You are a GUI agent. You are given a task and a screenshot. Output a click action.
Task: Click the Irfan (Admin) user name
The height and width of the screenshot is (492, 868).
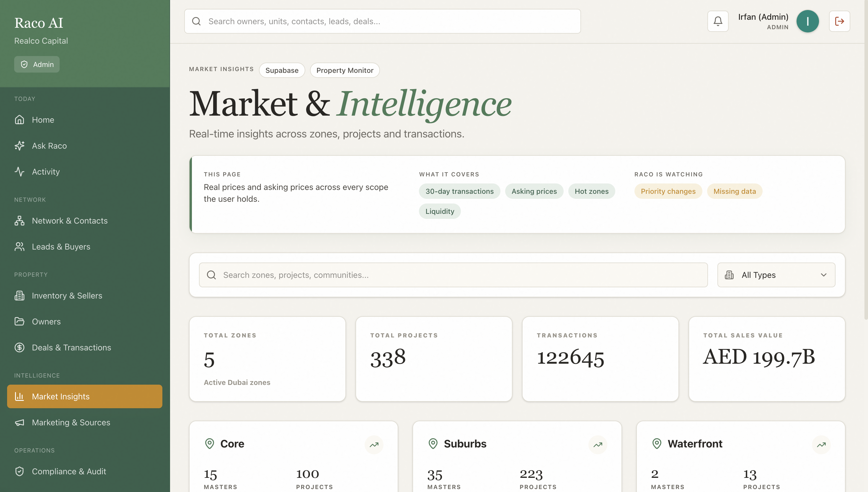(x=763, y=17)
